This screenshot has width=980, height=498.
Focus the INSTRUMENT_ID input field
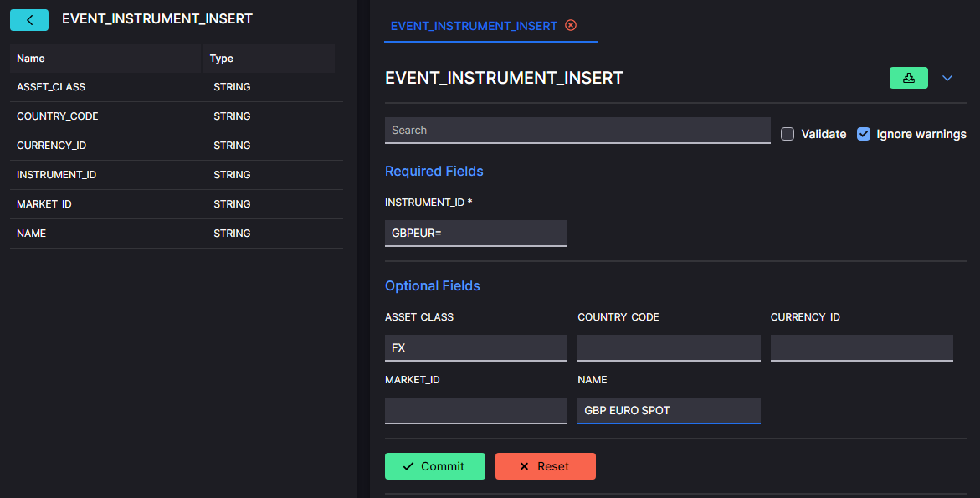pyautogui.click(x=476, y=233)
